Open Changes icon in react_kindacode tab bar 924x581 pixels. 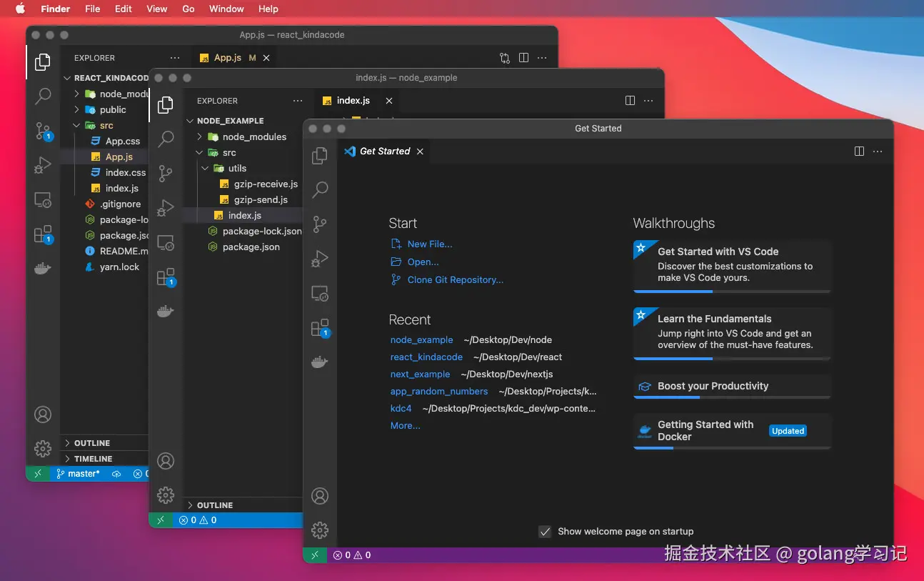coord(505,58)
